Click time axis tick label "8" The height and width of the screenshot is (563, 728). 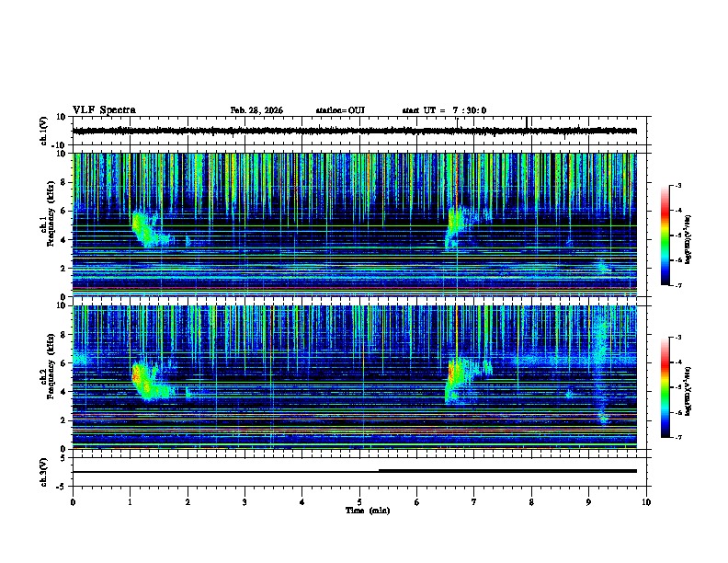pos(531,502)
